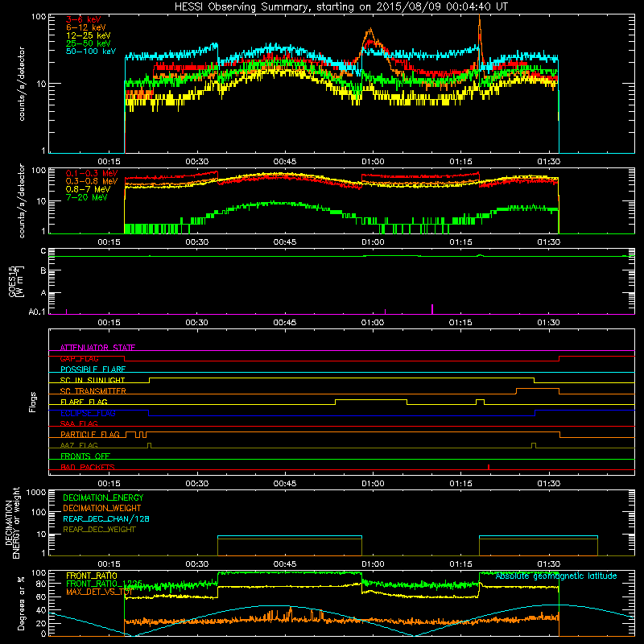Select the 3-6 keV legend label
644x644 pixels.
[x=83, y=19]
